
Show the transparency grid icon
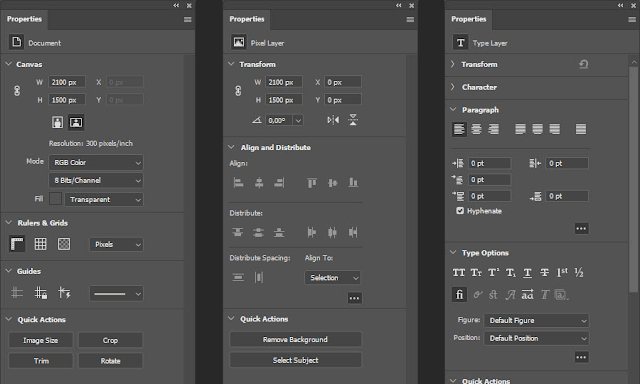point(64,244)
